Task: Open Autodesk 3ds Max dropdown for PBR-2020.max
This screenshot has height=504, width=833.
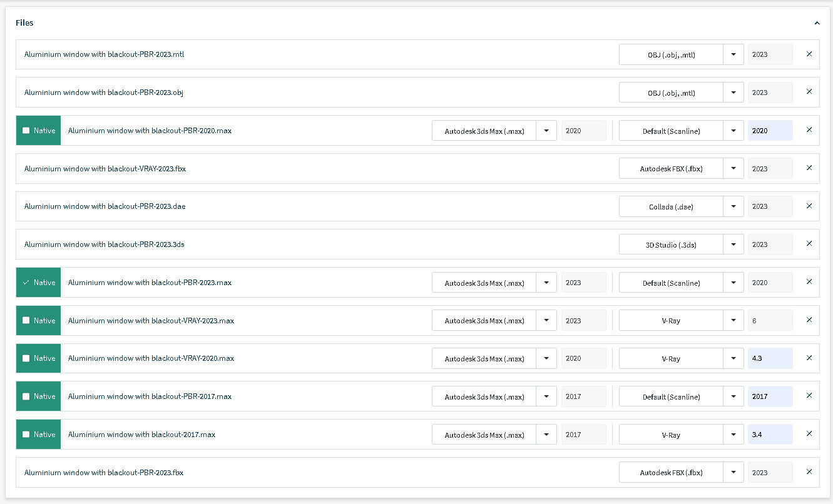Action: tap(546, 131)
